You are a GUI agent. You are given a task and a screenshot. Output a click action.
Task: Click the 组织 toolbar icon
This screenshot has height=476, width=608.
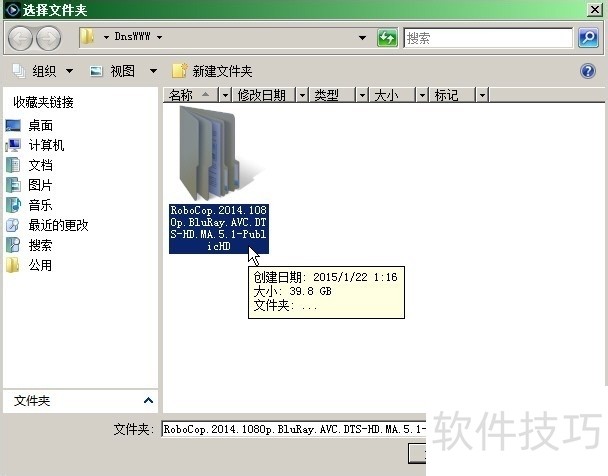pos(19,71)
